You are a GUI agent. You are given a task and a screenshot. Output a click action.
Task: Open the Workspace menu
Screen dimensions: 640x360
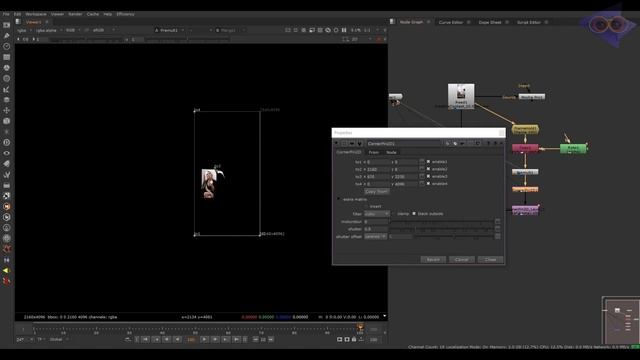pyautogui.click(x=36, y=14)
